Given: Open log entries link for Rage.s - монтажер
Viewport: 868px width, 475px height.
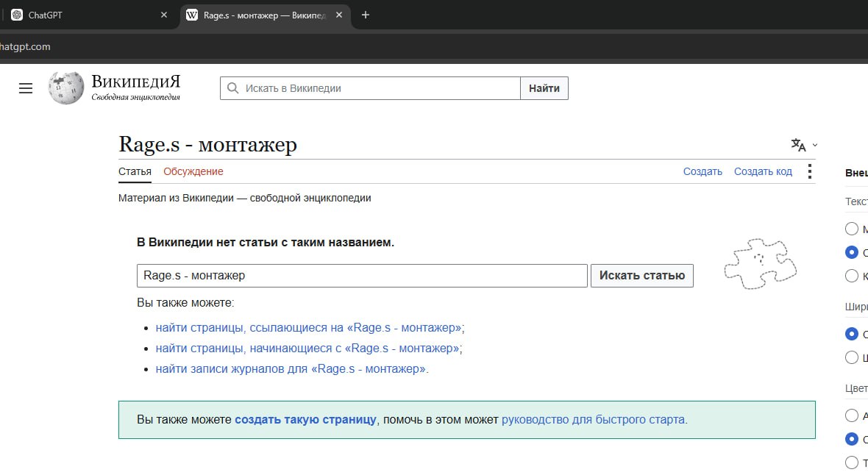Looking at the screenshot, I should click(x=292, y=368).
